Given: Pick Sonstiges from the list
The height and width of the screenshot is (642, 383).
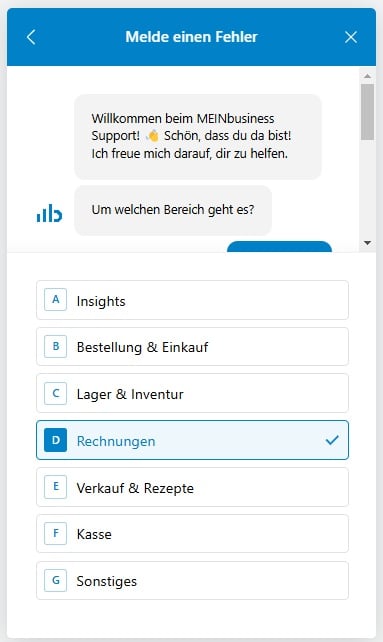Looking at the screenshot, I should (192, 581).
